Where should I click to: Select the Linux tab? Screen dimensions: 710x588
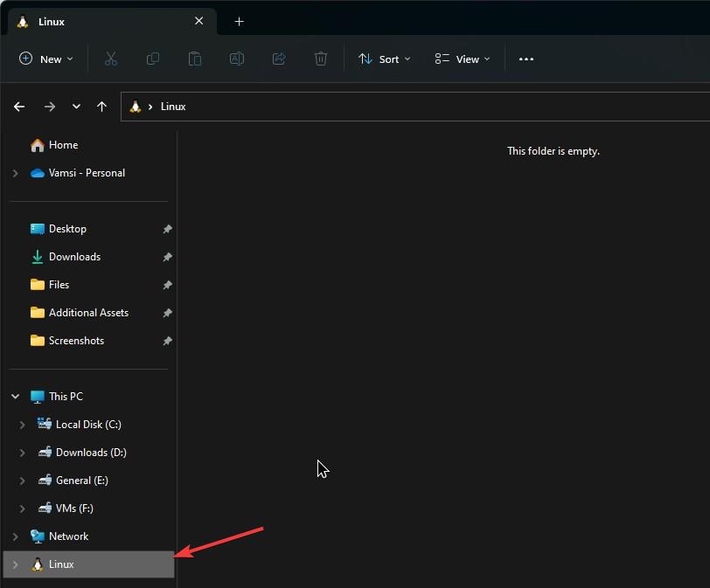click(52, 21)
